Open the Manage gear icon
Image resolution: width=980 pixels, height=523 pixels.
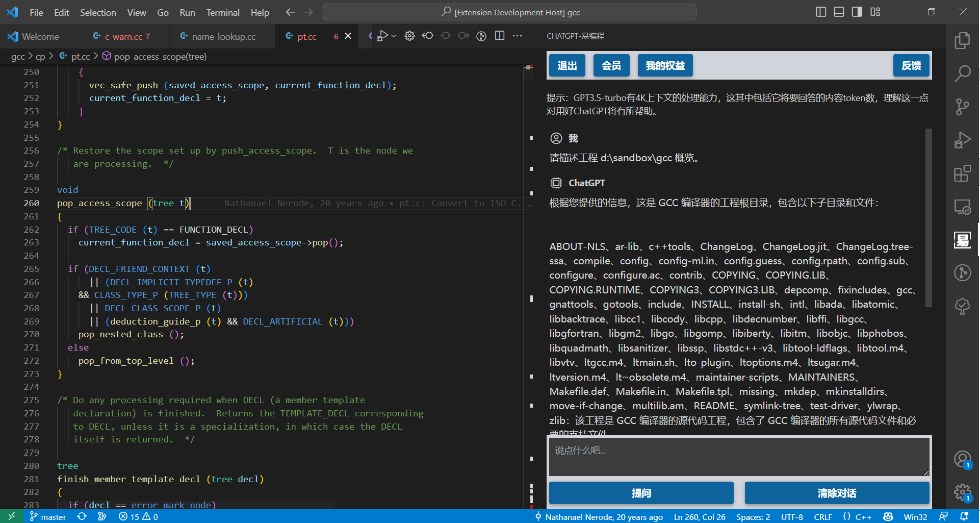point(962,492)
